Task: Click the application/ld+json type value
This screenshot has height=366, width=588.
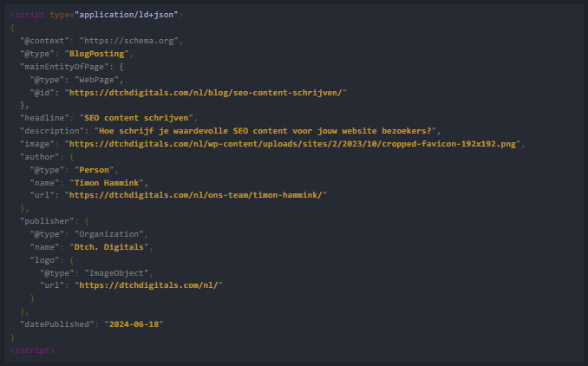Action: coord(127,15)
